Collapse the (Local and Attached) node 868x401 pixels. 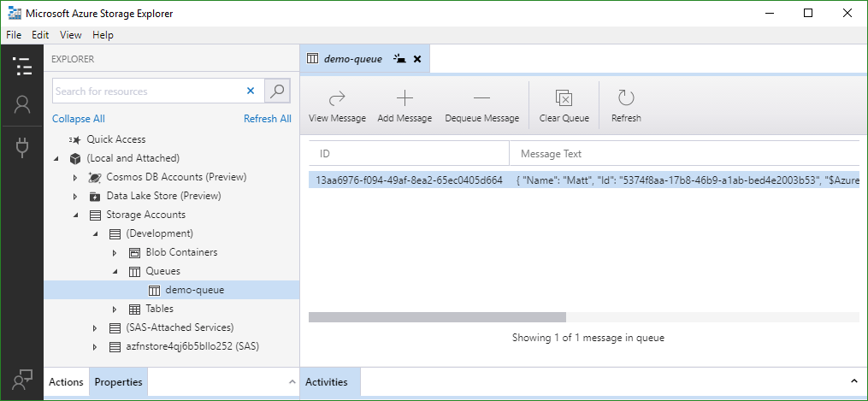tap(56, 159)
